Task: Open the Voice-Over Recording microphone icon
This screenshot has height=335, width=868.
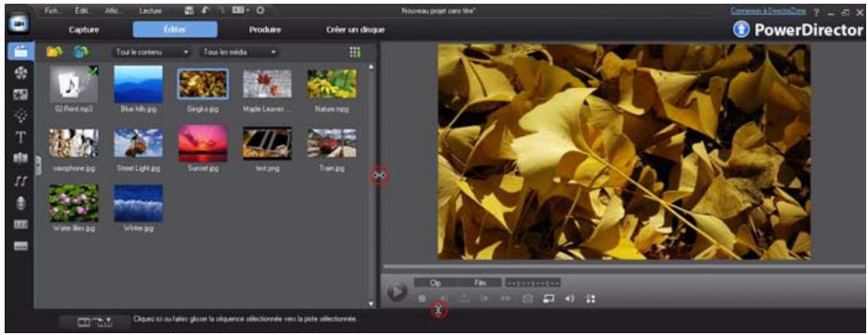Action: click(20, 203)
